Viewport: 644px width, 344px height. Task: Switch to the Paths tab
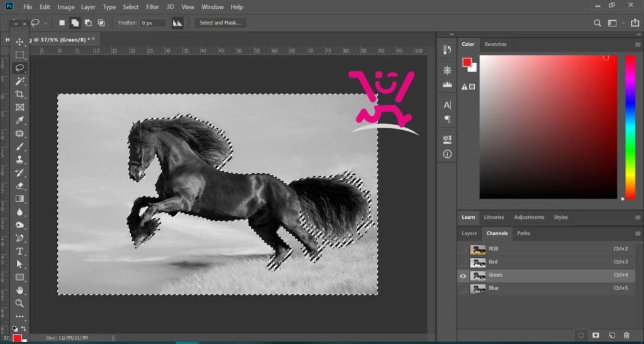523,233
